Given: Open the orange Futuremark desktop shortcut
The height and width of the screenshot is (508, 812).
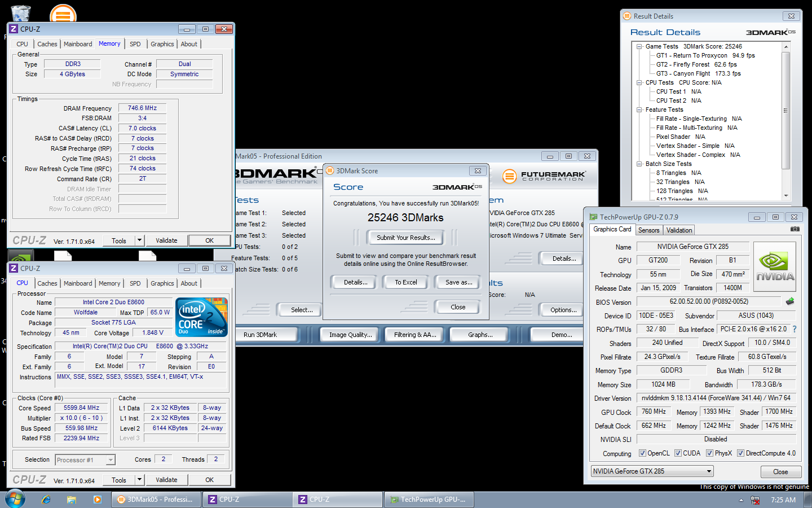Looking at the screenshot, I should 63,14.
